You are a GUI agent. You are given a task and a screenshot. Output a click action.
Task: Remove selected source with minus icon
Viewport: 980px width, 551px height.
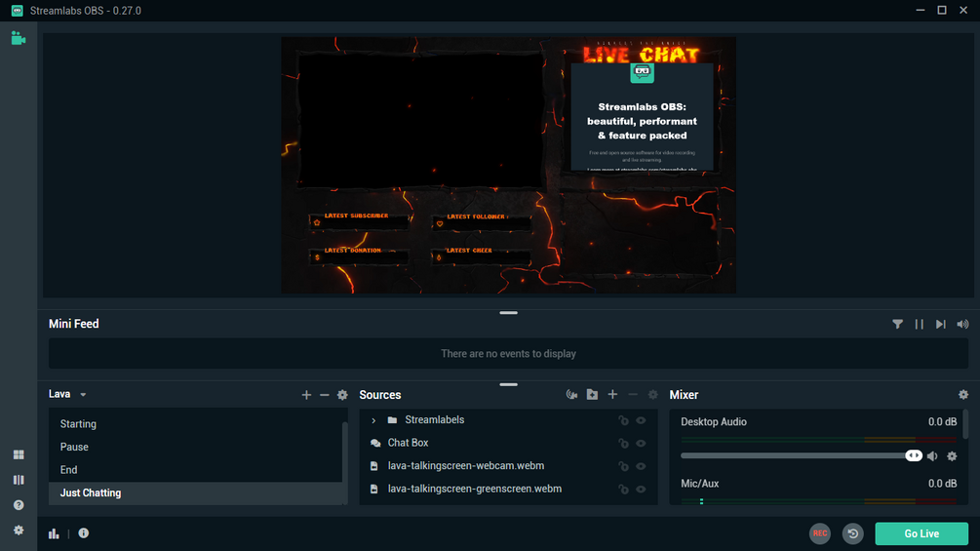tap(633, 394)
